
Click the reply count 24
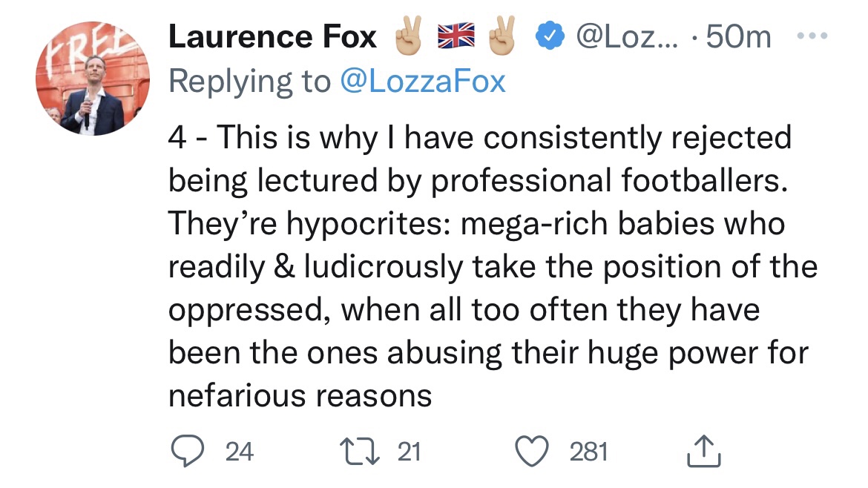point(239,451)
